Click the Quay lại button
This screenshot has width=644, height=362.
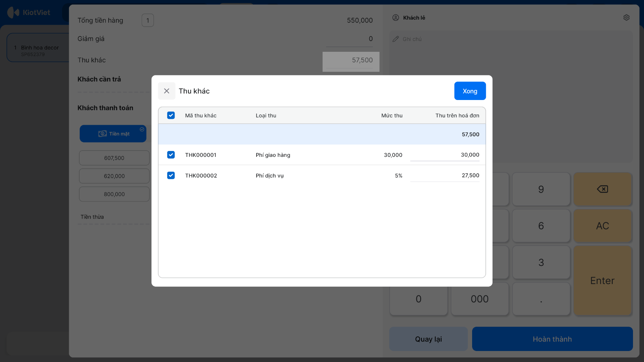point(429,339)
